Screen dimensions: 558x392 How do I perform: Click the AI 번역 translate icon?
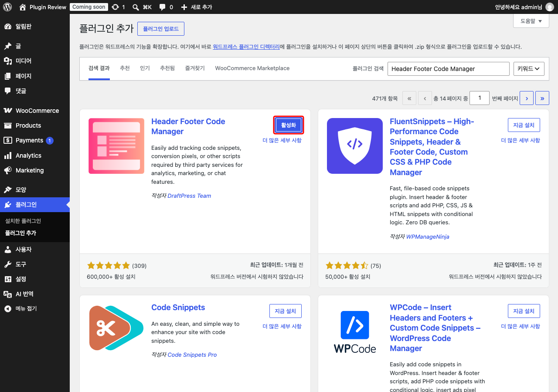point(7,294)
